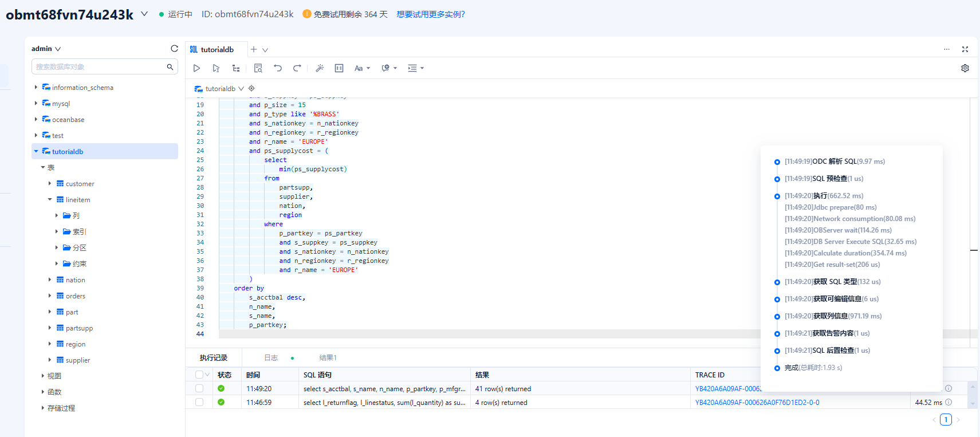Screen dimensions: 980x437
Task: Open the indent options dropdown
Action: coord(416,68)
